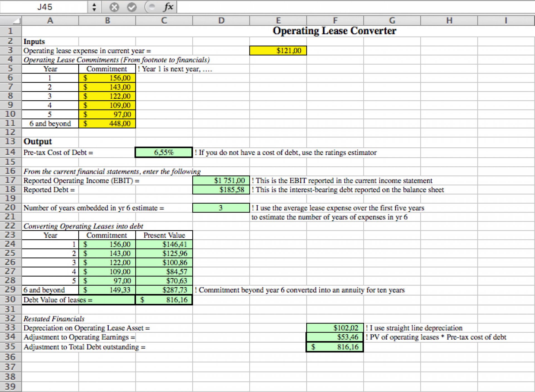The height and width of the screenshot is (392, 535).
Task: Click the Reported Debt label
Action: pos(49,190)
